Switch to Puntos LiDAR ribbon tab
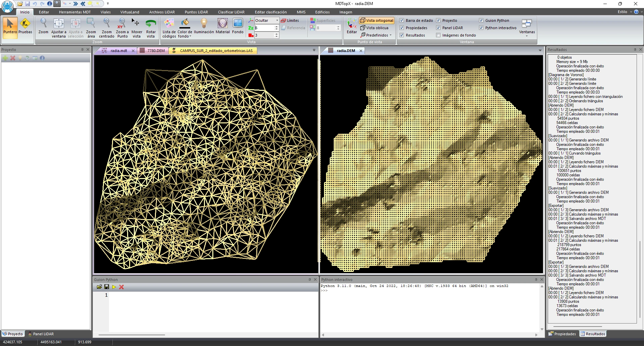 196,12
